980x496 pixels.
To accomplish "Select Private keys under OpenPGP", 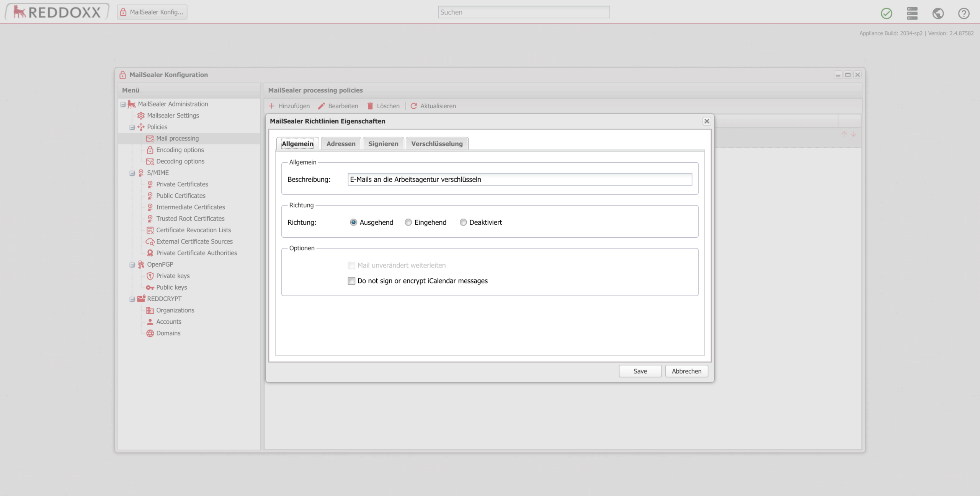I will point(173,276).
